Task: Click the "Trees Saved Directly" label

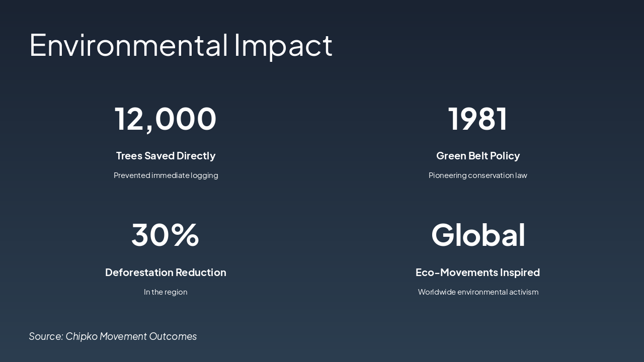Action: (x=166, y=156)
